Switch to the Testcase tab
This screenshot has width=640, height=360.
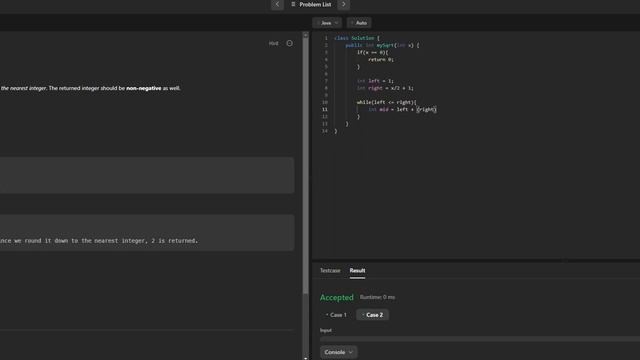click(x=330, y=271)
